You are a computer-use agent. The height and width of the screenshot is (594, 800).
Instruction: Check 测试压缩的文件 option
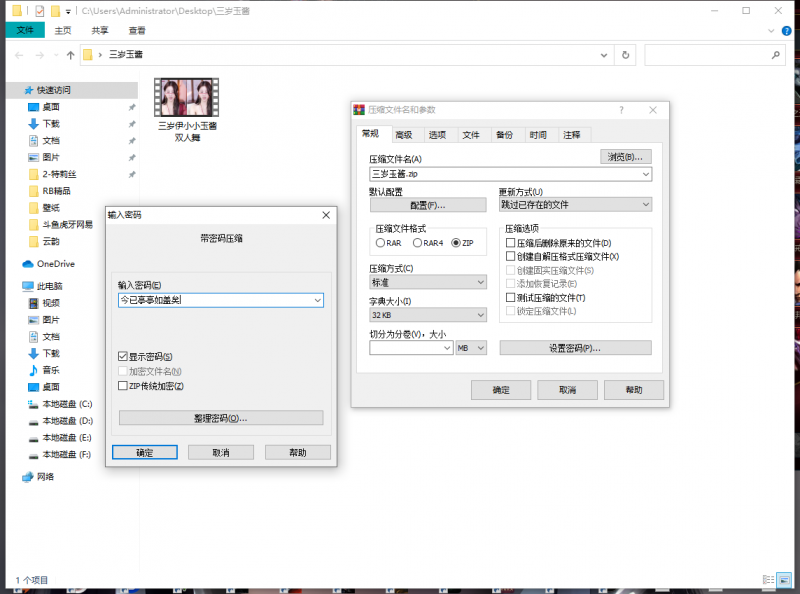[513, 298]
